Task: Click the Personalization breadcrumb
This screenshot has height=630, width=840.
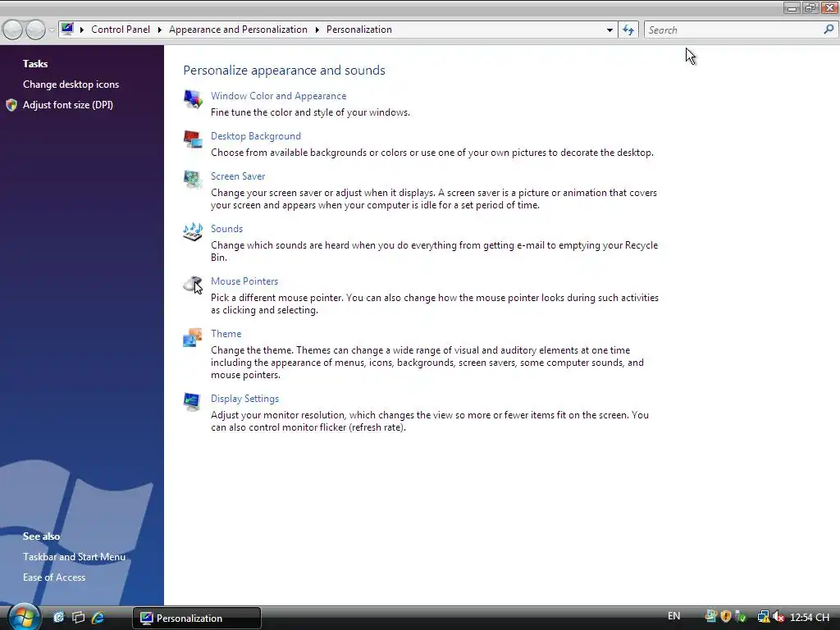Action: pos(359,30)
